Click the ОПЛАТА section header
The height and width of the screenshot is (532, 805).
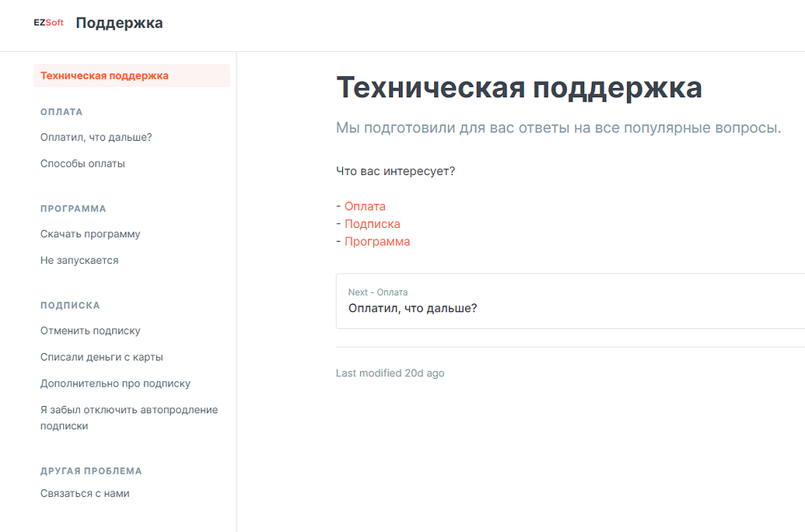[x=60, y=111]
